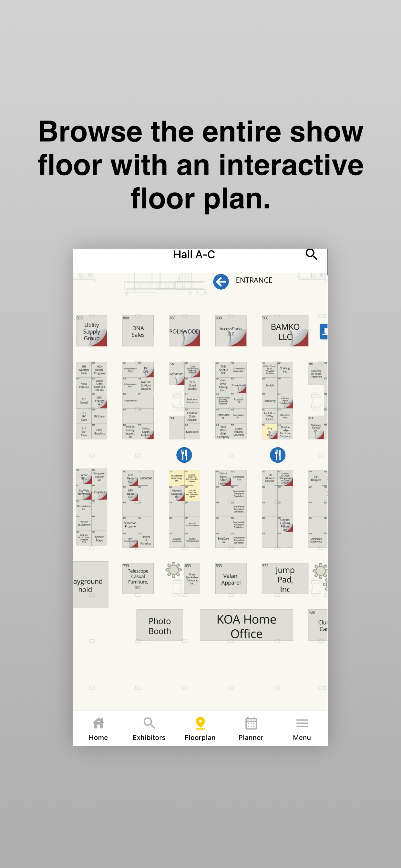401x868 pixels.
Task: Select Brass Reminders Company booth 633
Action: coord(192,579)
